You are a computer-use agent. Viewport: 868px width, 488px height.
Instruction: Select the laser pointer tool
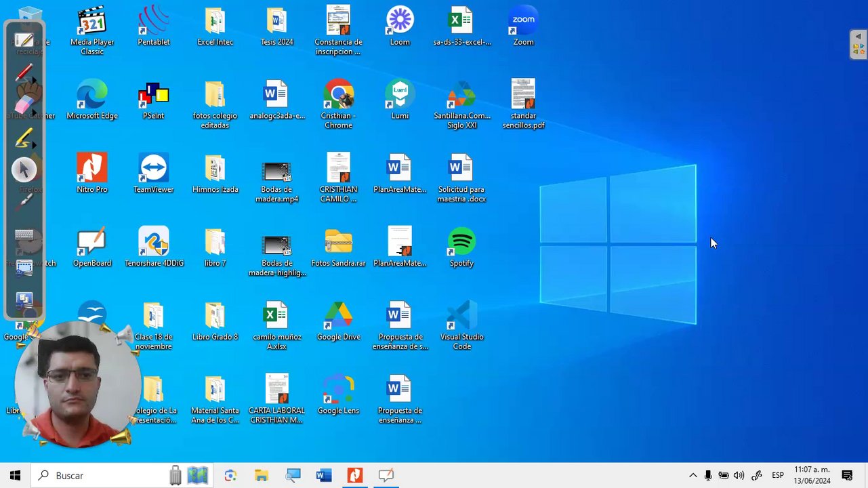coord(24,201)
